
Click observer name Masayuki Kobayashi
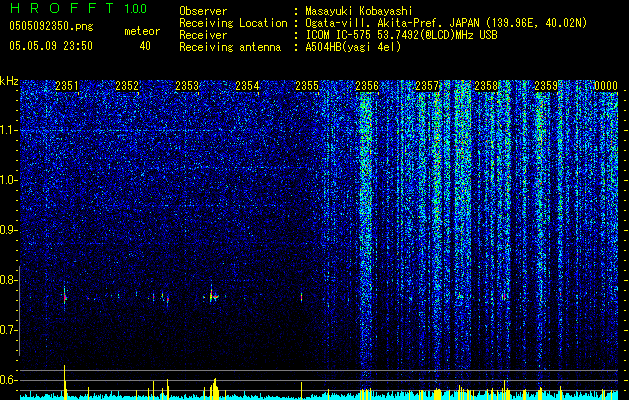pyautogui.click(x=358, y=12)
